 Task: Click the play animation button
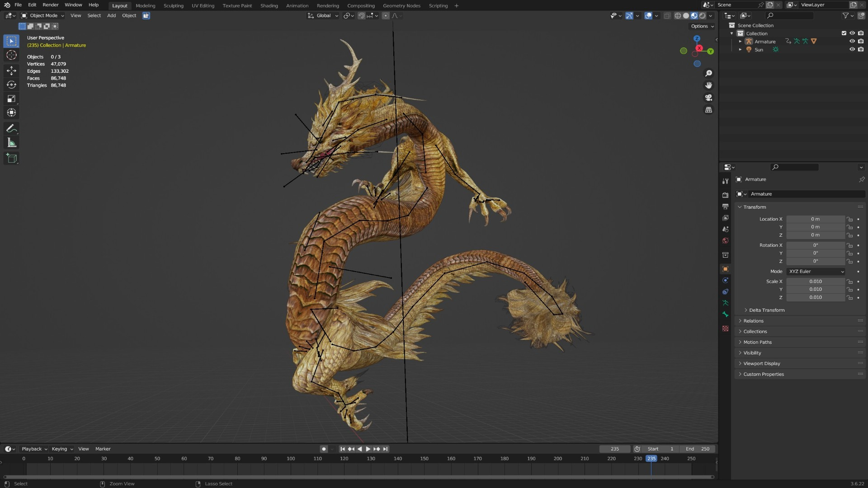(x=368, y=449)
